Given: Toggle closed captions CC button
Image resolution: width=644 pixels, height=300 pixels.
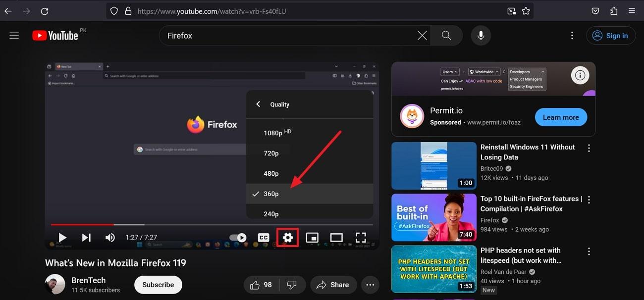Looking at the screenshot, I should (264, 238).
